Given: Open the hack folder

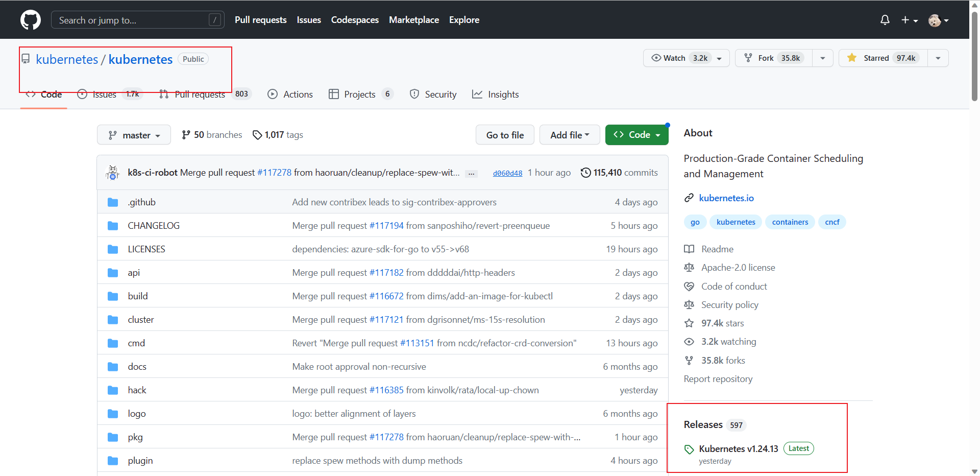Looking at the screenshot, I should (137, 390).
